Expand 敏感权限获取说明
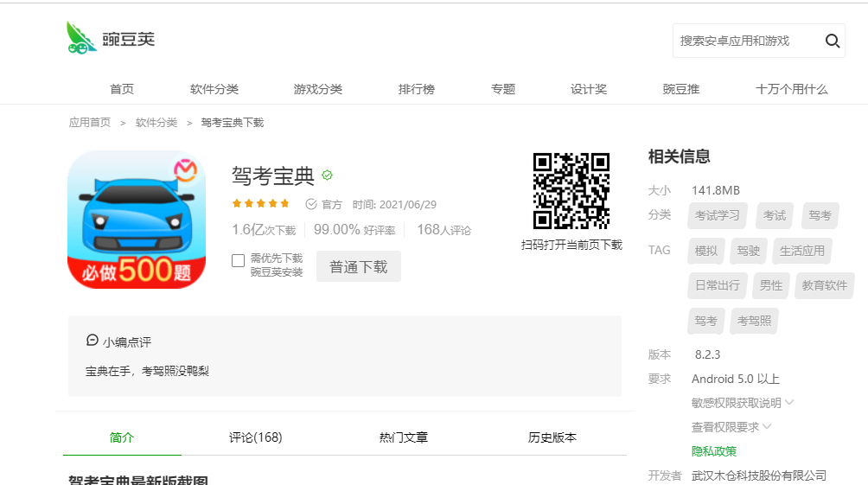 (x=743, y=403)
